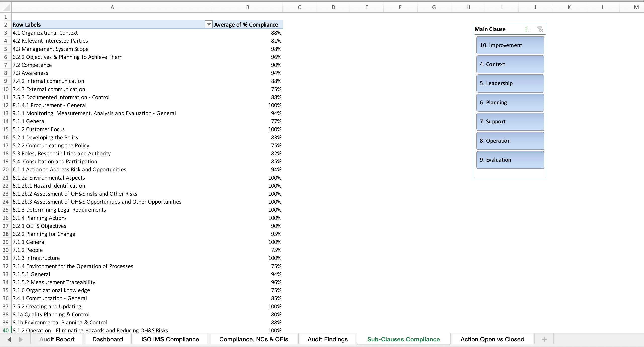Toggle the 4. Context slicer filter
This screenshot has width=644, height=347.
(x=510, y=64)
